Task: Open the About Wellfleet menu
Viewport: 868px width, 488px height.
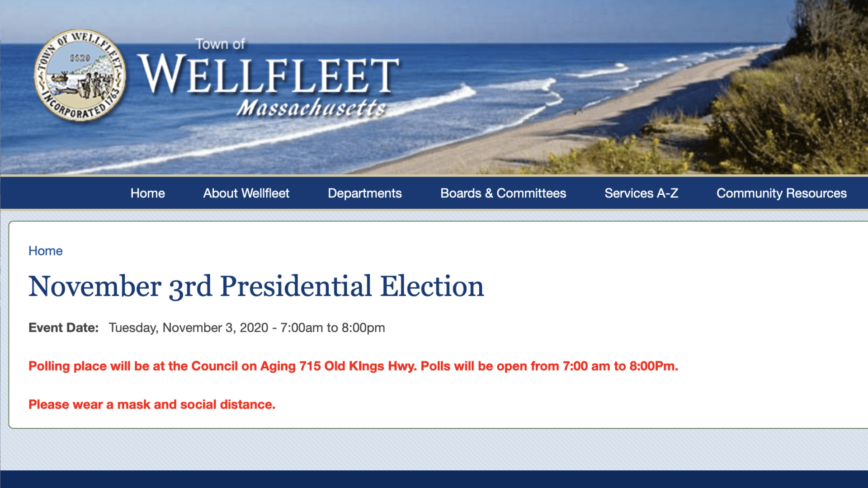Action: [x=246, y=193]
